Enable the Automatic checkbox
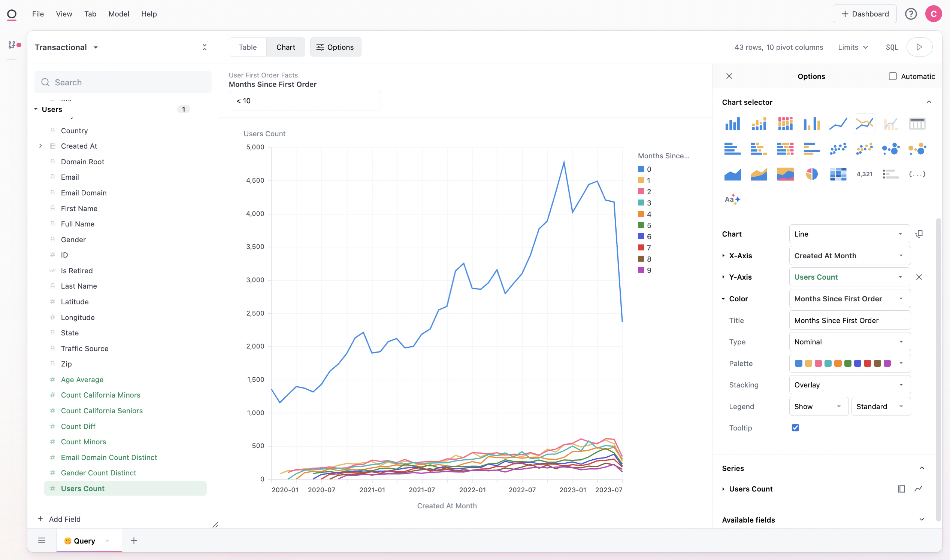 point(892,76)
